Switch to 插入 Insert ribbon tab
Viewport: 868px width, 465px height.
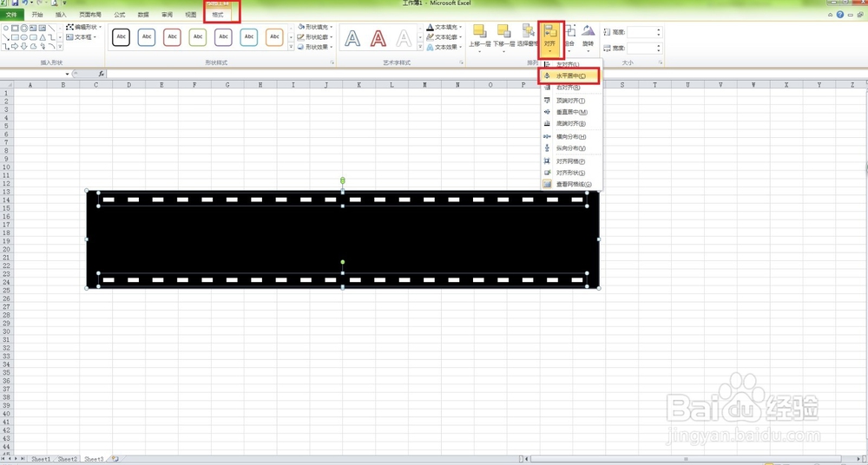point(61,15)
